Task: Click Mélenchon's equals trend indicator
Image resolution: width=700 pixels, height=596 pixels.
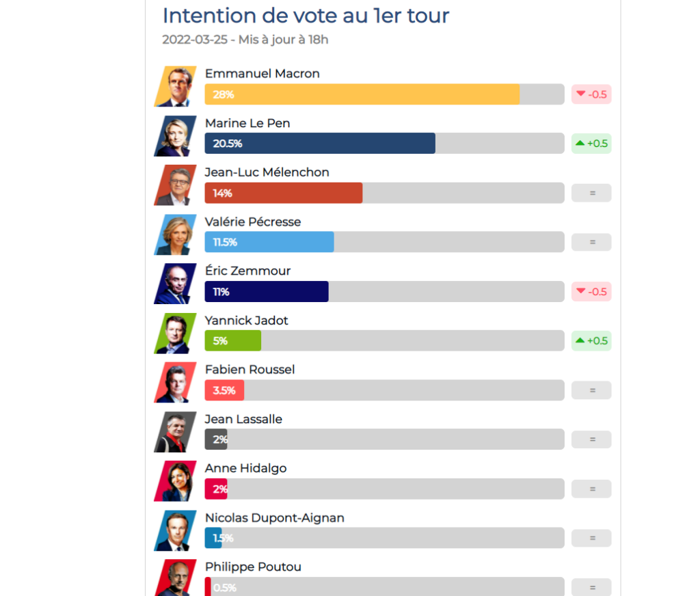Action: click(x=591, y=193)
